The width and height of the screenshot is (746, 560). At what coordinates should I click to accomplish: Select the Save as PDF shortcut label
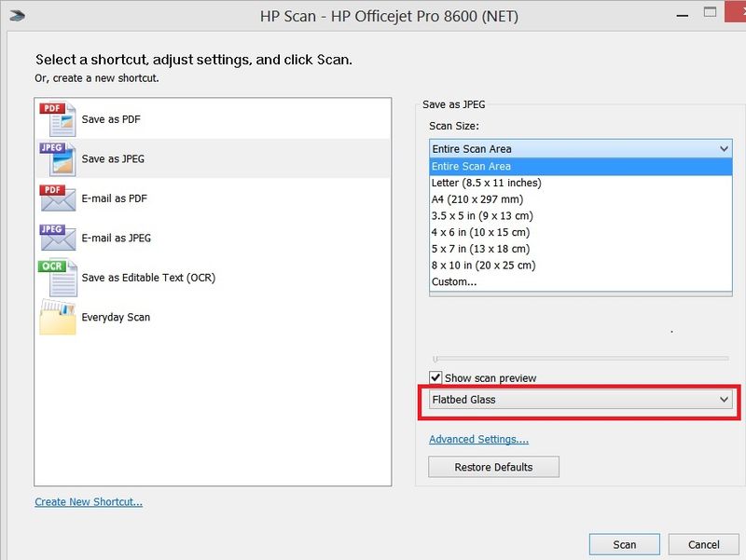point(111,119)
